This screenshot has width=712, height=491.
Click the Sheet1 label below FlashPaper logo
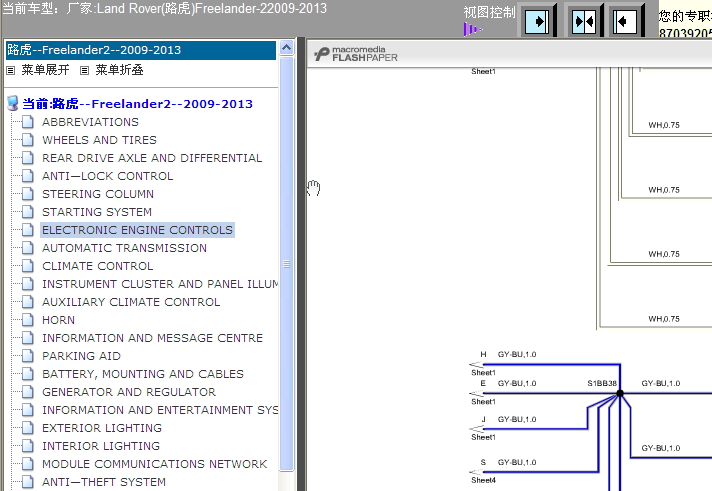484,71
